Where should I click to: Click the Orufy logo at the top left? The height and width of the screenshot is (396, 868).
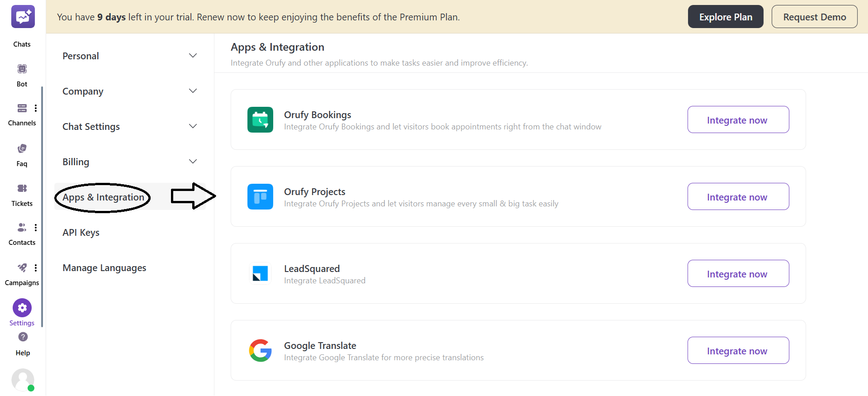point(23,16)
